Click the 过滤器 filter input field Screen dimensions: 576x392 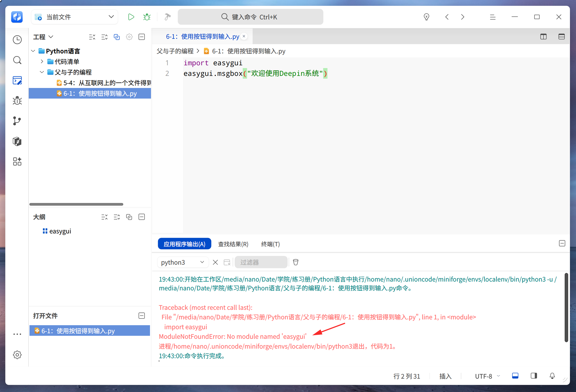tap(261, 262)
